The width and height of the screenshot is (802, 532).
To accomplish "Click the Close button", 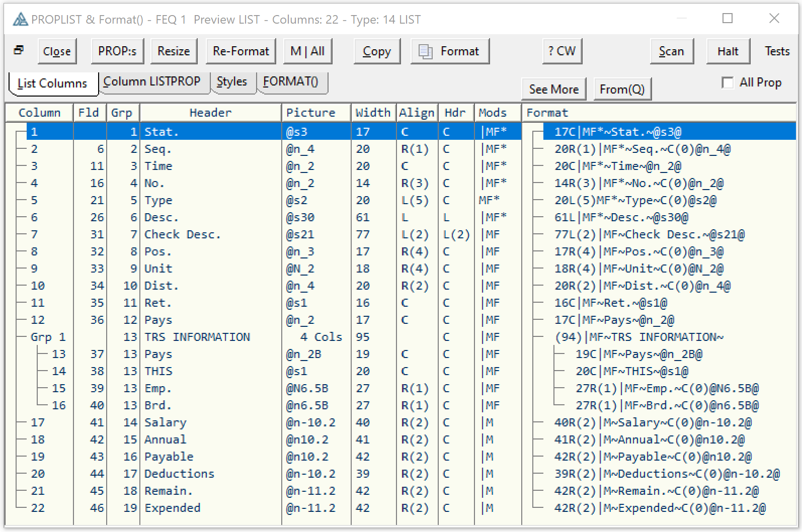I will (x=57, y=51).
